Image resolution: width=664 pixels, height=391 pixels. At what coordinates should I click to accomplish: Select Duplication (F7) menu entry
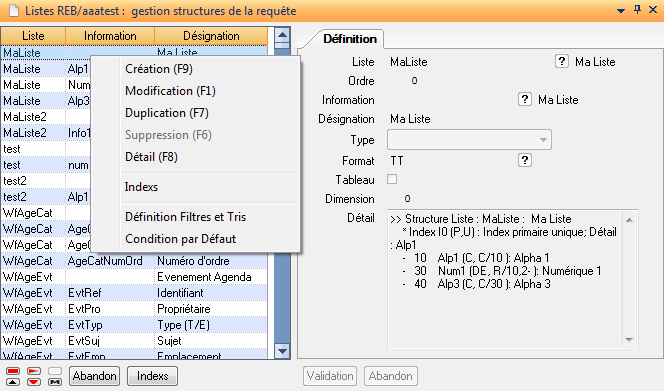(x=167, y=113)
